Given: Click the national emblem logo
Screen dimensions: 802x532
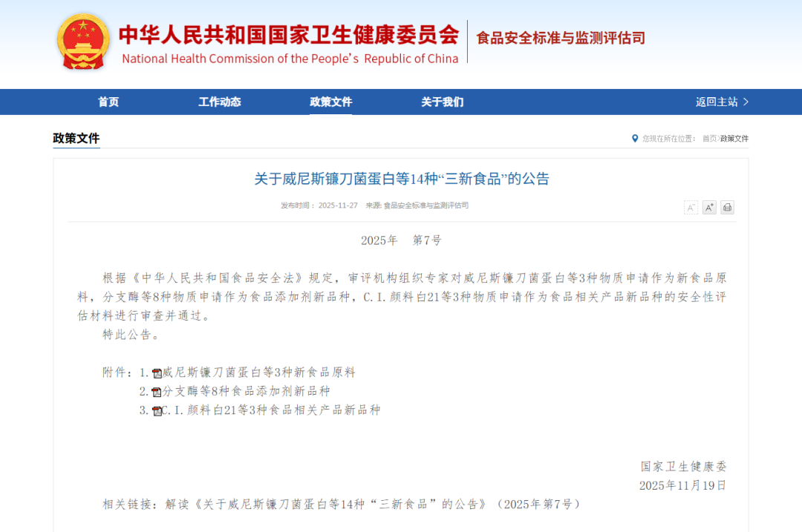Looking at the screenshot, I should [82, 39].
